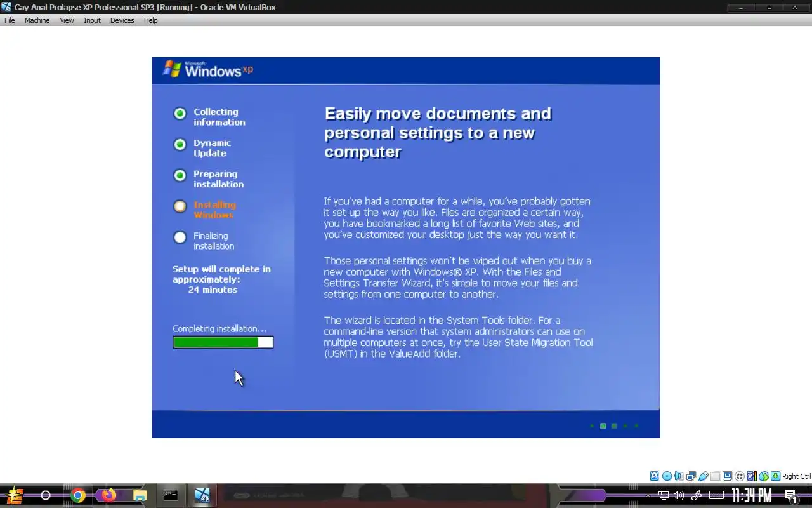Open the Start menu icon on taskbar
This screenshot has height=508, width=812.
click(x=15, y=495)
